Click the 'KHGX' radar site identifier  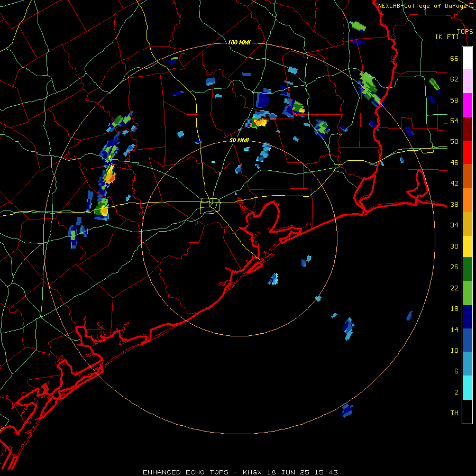252,472
